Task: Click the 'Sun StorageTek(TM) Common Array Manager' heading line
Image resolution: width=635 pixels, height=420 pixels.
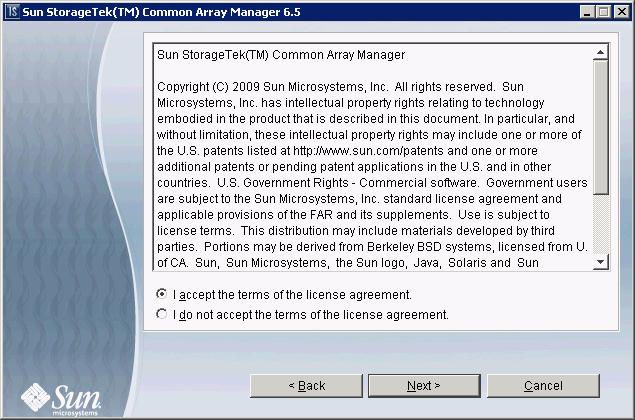Action: [281, 55]
